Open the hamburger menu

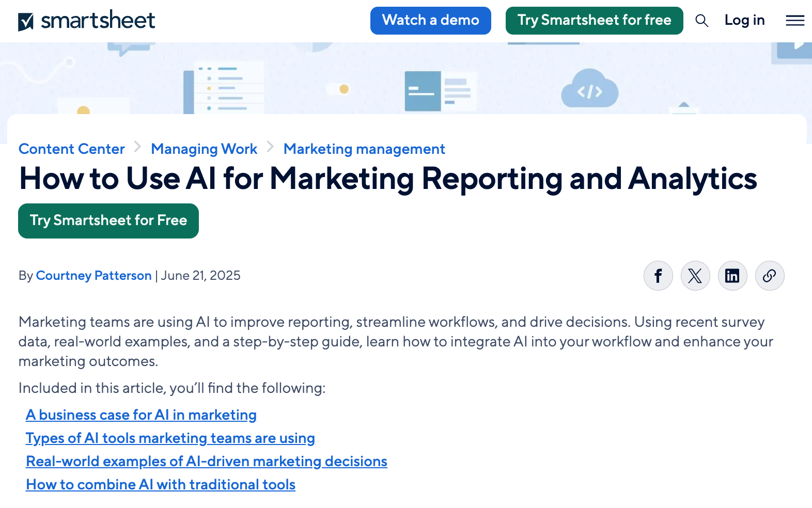(795, 21)
